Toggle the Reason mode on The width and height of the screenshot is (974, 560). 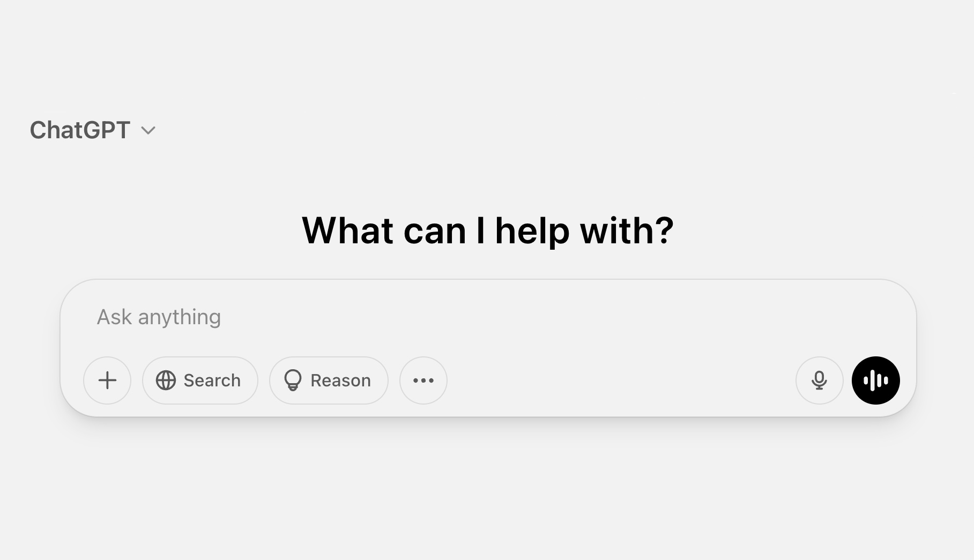329,380
